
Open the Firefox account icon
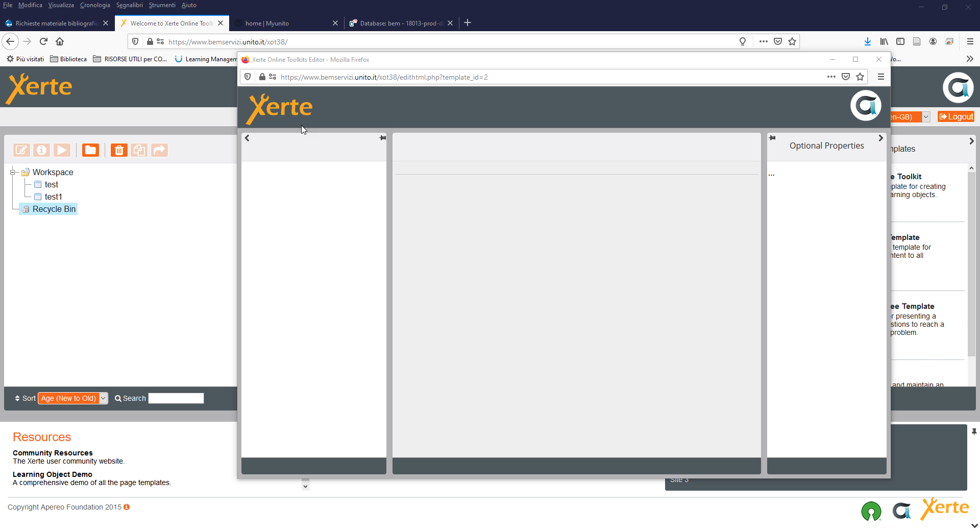click(x=933, y=41)
